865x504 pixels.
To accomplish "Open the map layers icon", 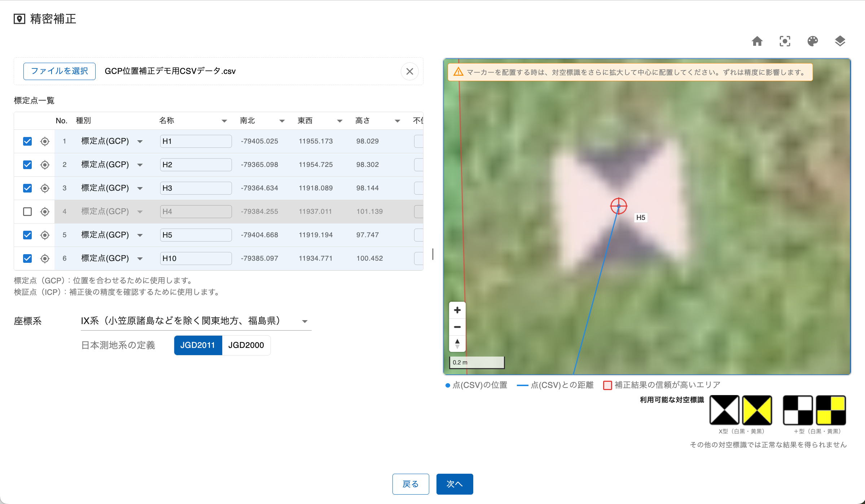I will point(840,41).
